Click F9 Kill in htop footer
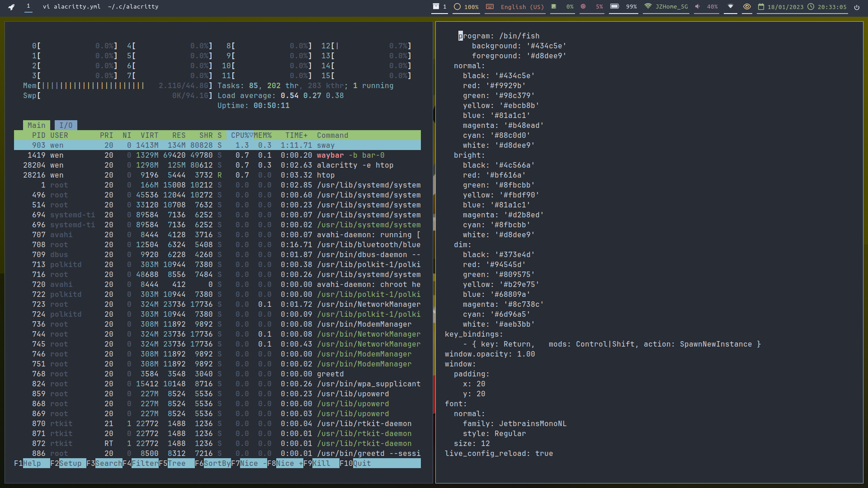868x488 pixels. (321, 463)
